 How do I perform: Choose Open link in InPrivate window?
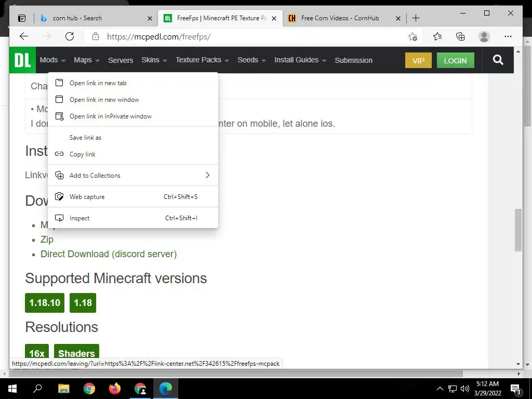pos(133,116)
